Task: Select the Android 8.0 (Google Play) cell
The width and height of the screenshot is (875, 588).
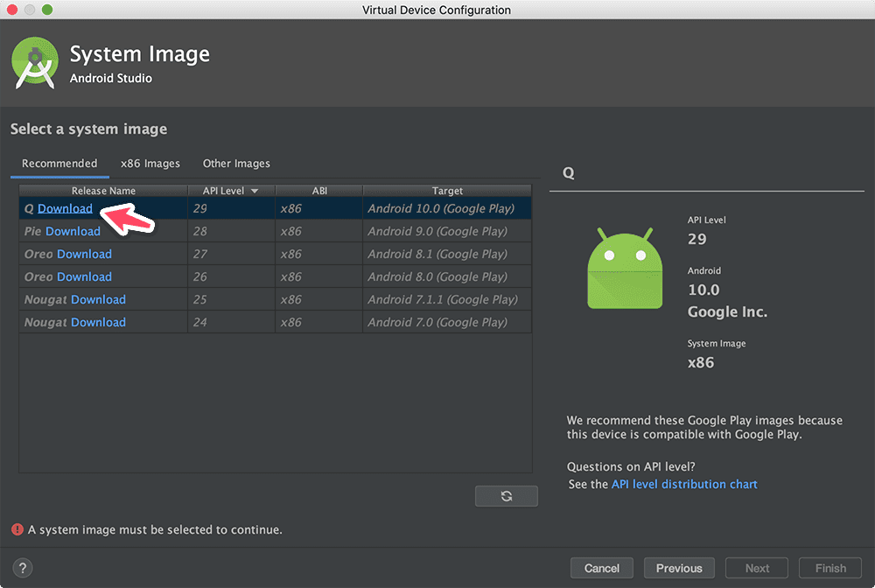Action: click(447, 277)
